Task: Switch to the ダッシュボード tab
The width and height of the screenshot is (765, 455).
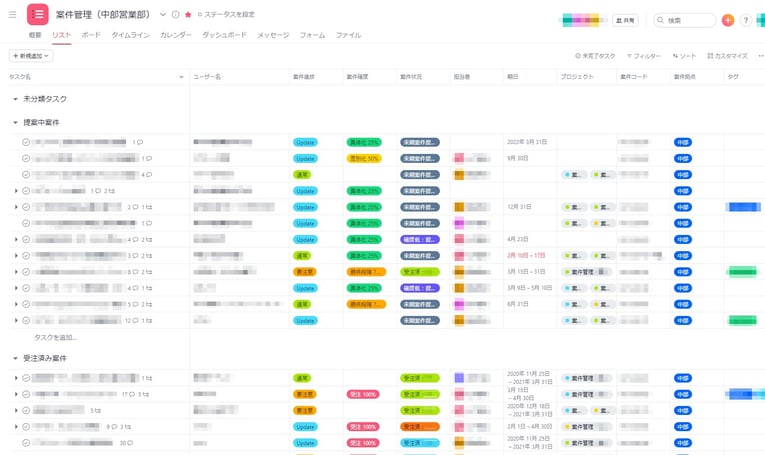Action: pos(224,35)
